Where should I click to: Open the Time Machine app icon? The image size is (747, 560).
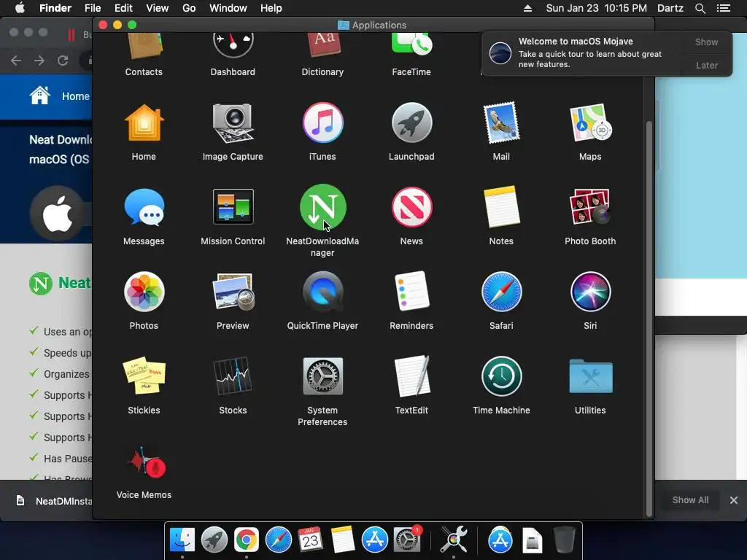(x=501, y=376)
